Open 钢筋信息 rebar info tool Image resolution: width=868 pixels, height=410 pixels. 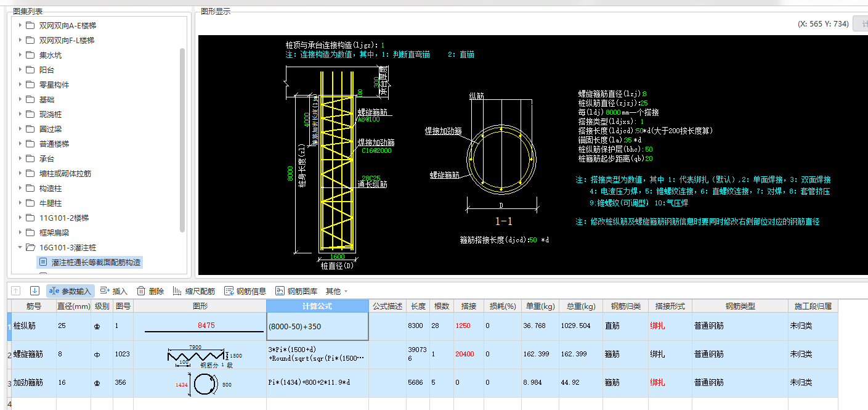tap(245, 291)
